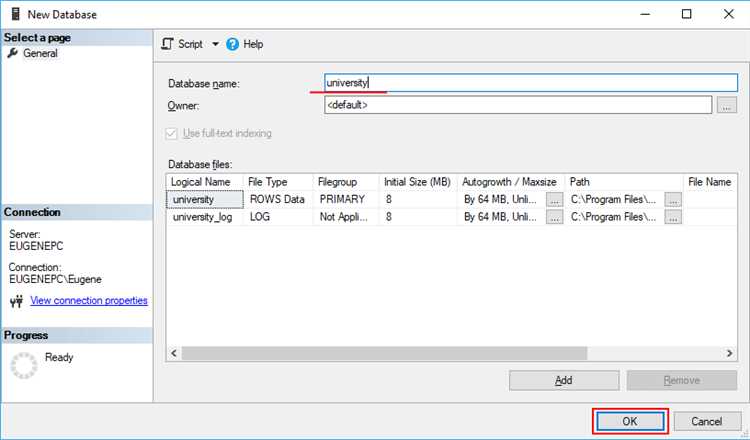Click the File Name column header
Image resolution: width=750 pixels, height=440 pixels.
pos(710,182)
